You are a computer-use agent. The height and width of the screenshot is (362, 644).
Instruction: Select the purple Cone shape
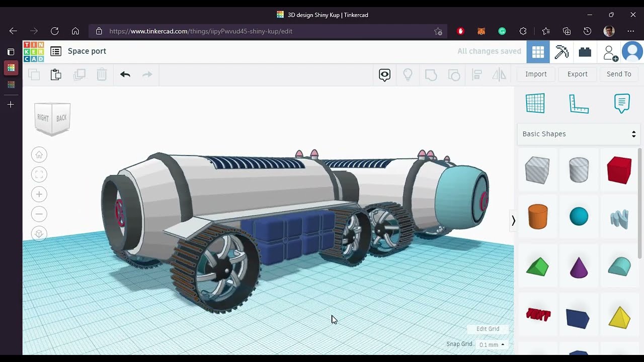pos(579,267)
